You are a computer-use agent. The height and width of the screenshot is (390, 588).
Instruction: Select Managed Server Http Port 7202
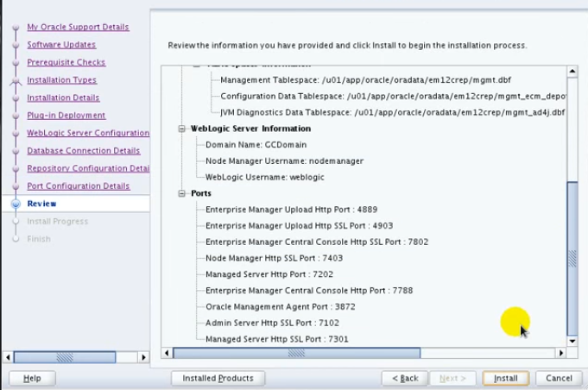coord(269,274)
